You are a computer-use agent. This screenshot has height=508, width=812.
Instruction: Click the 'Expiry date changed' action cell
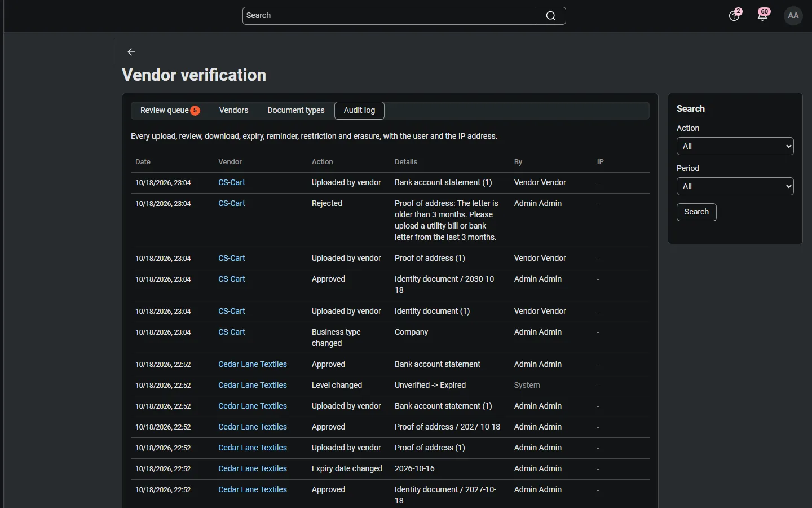[347, 468]
